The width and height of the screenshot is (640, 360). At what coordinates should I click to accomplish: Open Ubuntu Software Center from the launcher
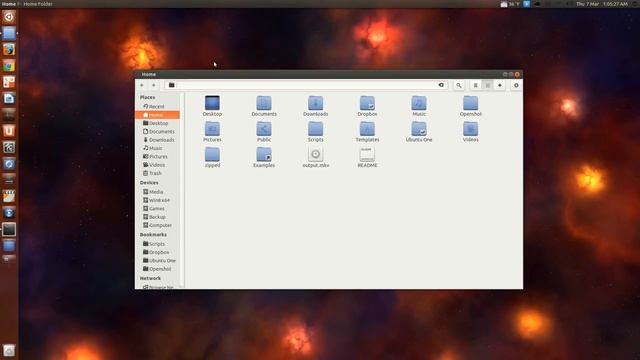pos(9,131)
